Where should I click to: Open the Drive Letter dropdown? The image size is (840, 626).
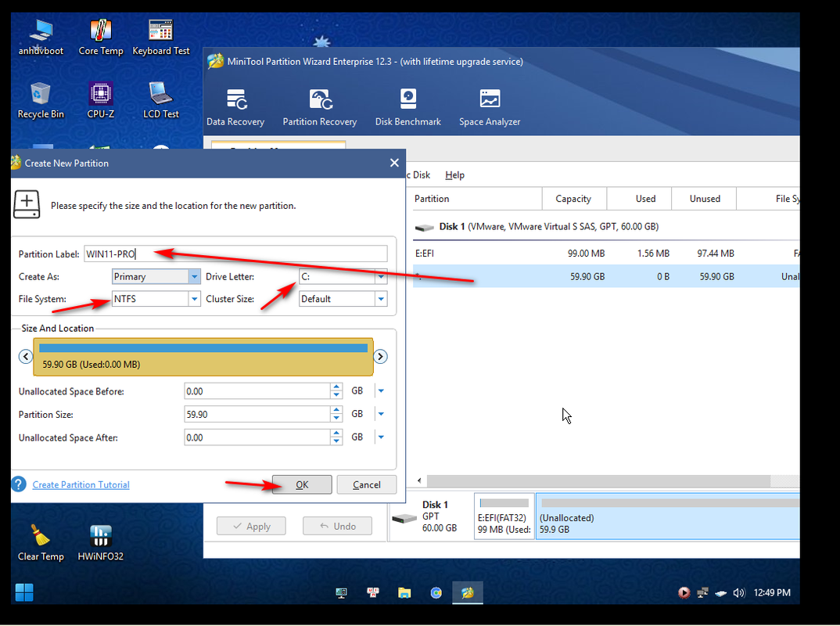coord(381,276)
